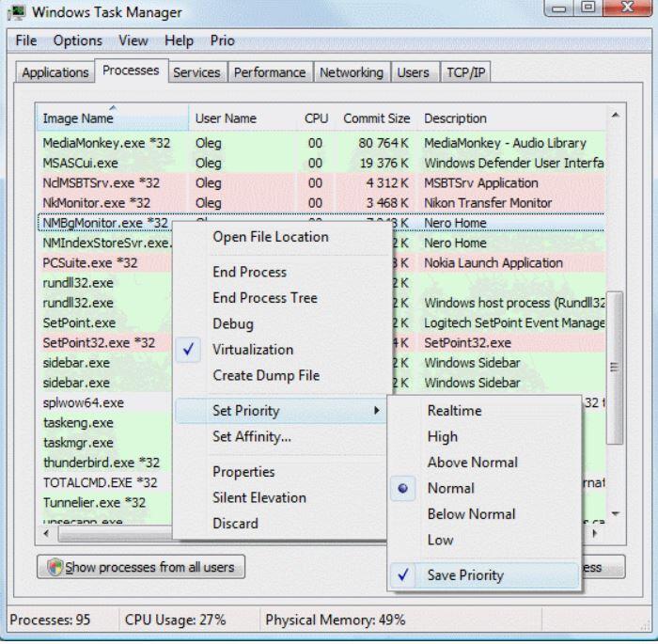This screenshot has width=658, height=644.
Task: Switch to the Performance tab
Action: pos(270,72)
